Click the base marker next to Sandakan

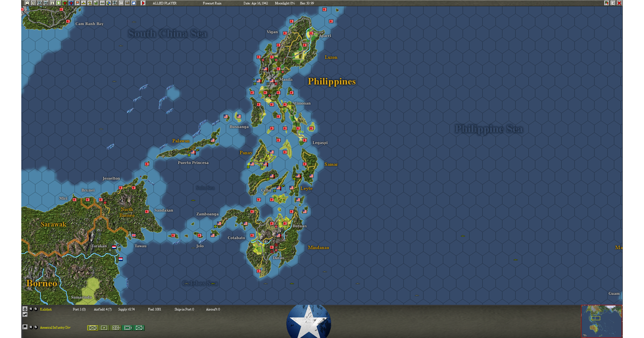[x=147, y=212]
